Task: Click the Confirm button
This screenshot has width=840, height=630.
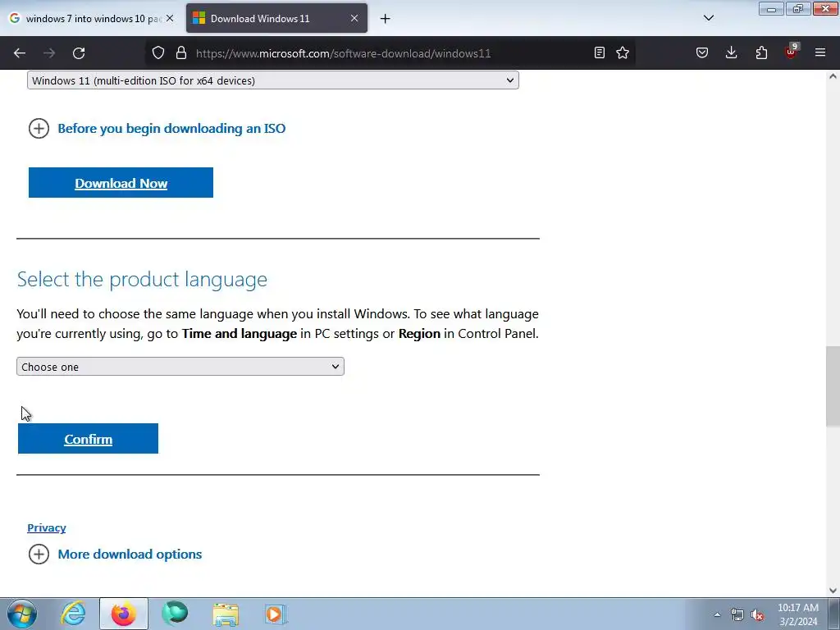Action: [88, 439]
